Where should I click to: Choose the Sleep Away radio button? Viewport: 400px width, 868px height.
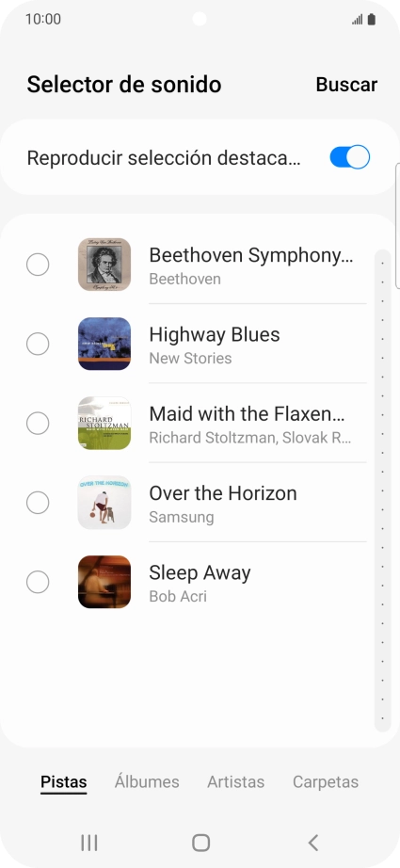coord(38,583)
